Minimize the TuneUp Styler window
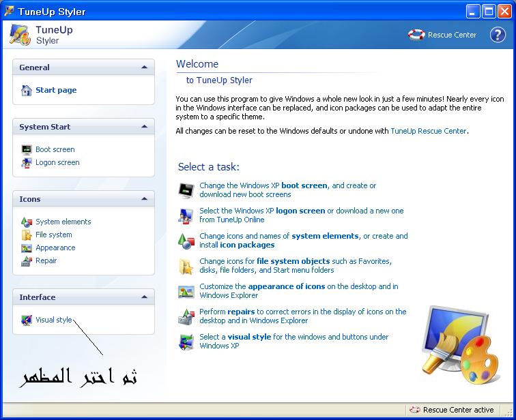Viewport: 516px width, 420px height. 472,12
